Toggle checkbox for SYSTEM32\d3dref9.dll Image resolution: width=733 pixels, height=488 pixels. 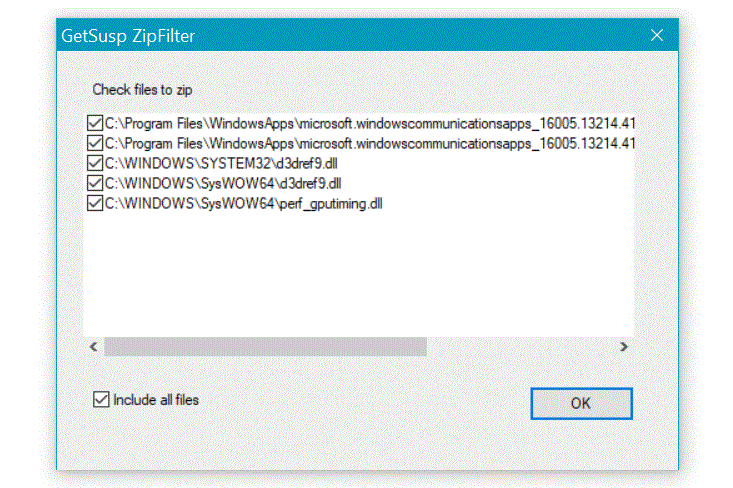point(95,163)
